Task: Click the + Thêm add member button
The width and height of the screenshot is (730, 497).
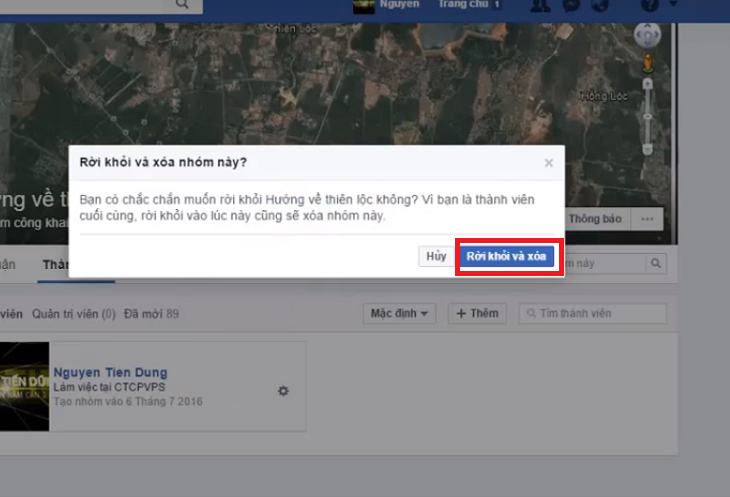Action: [477, 314]
